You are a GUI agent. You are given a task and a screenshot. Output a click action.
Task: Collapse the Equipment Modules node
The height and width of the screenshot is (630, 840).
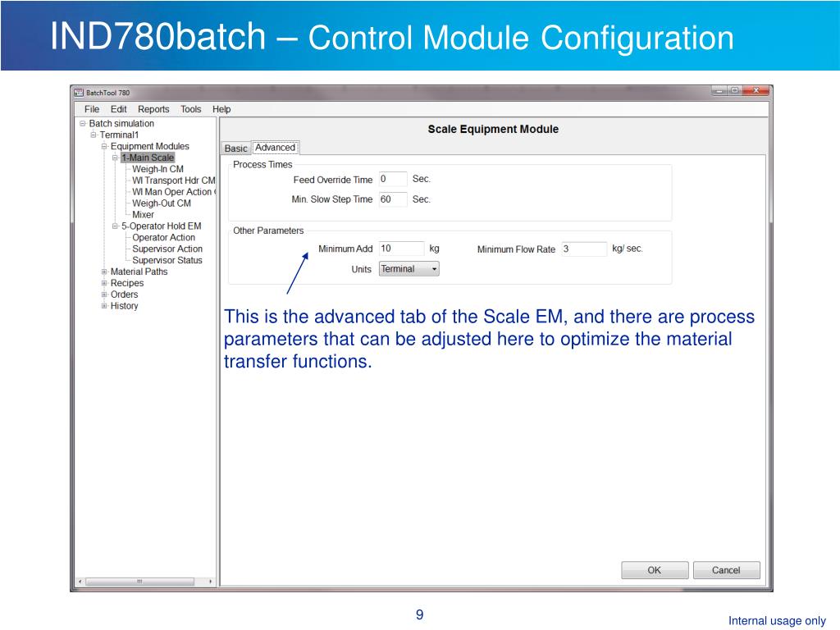pos(104,146)
